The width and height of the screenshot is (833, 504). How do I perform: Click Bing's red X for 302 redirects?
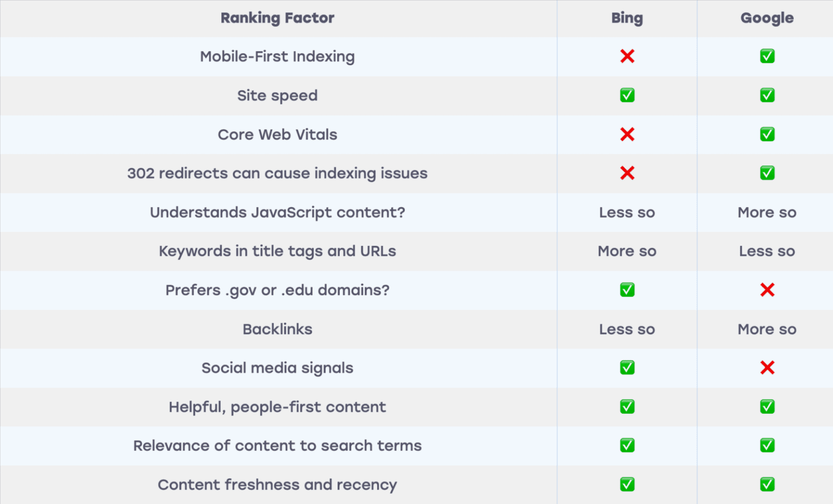[x=627, y=173]
